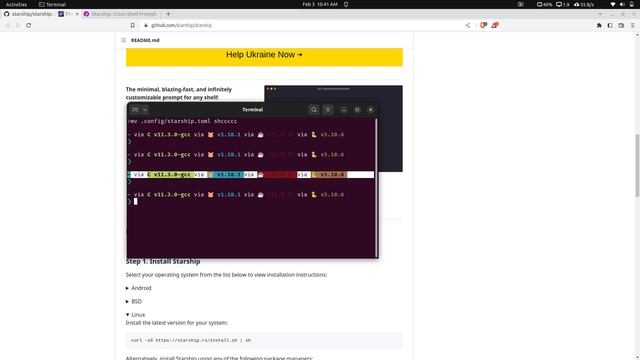Viewport: 640px width, 360px height.
Task: Open the browser main menu
Action: tap(632, 25)
